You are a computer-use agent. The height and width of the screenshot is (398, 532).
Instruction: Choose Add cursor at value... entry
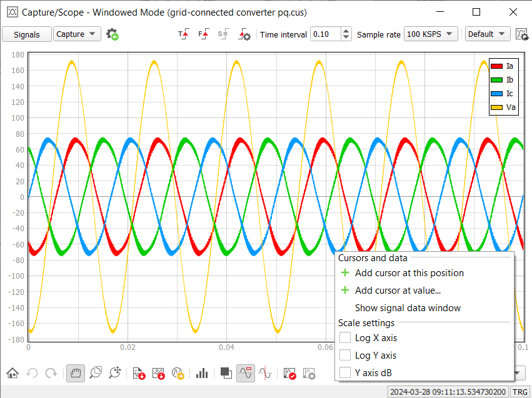(398, 291)
